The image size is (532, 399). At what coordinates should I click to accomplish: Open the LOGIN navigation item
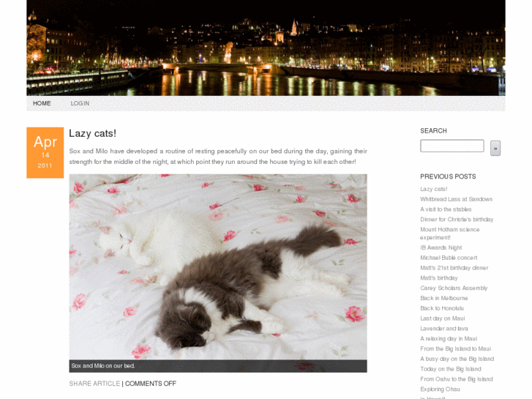click(x=80, y=103)
